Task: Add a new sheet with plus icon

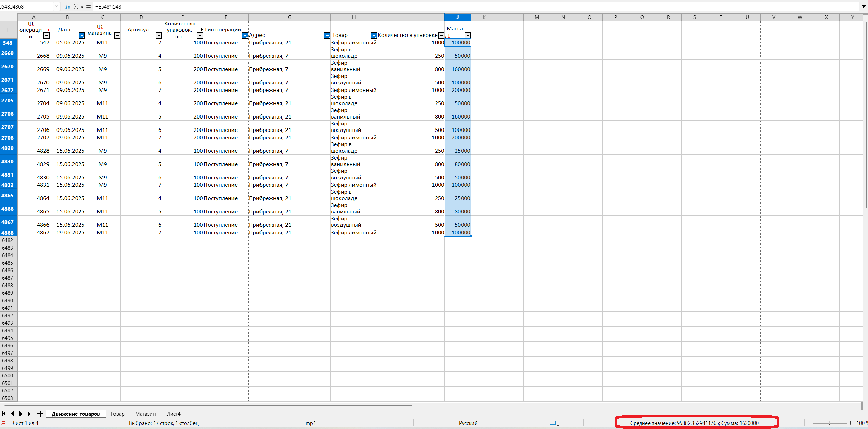Action: point(40,414)
